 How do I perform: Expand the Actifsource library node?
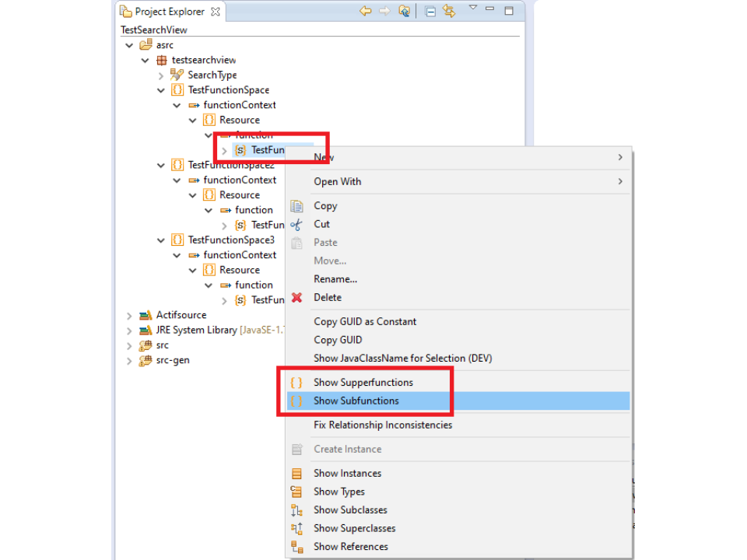click(x=129, y=315)
